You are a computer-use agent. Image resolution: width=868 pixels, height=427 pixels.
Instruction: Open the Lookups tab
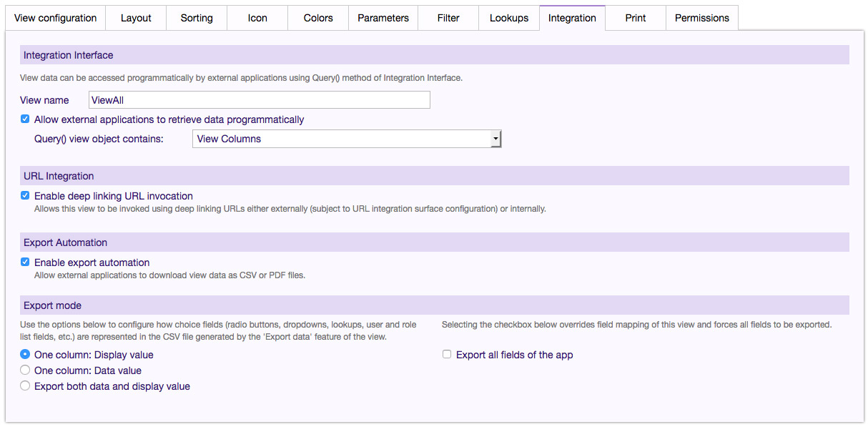[509, 18]
